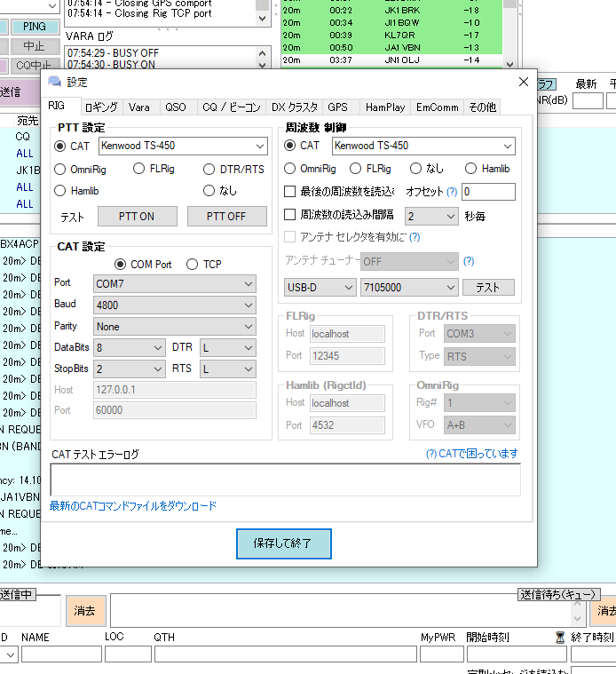Viewport: 616px width, 674px height.
Task: Select TCP radio button in CAT 設定
Action: (x=192, y=264)
